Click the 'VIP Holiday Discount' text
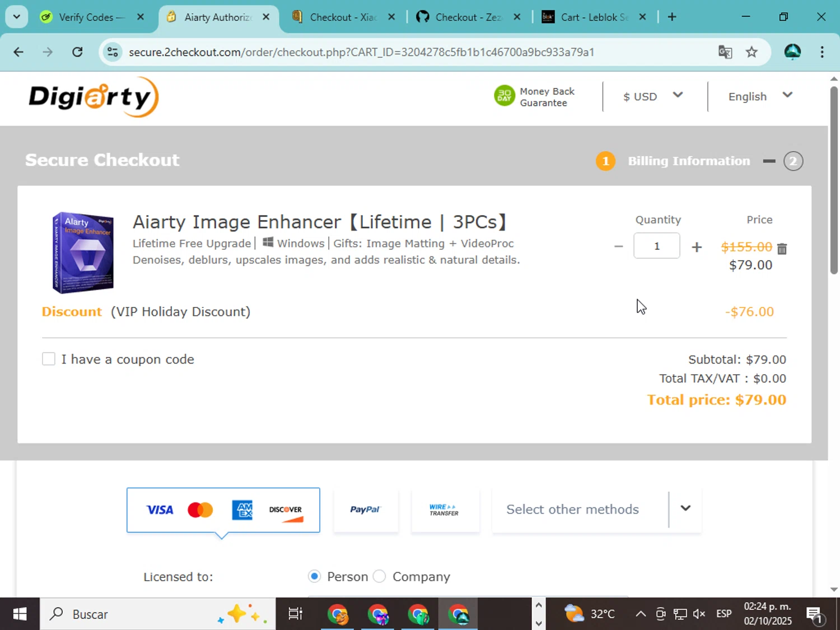Screen dimensions: 840x630 tap(180, 312)
